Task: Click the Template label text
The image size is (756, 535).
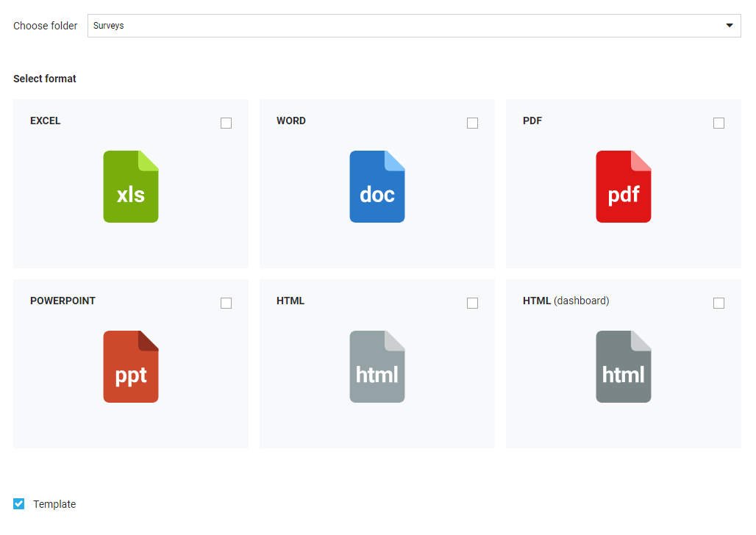Action: (x=54, y=504)
